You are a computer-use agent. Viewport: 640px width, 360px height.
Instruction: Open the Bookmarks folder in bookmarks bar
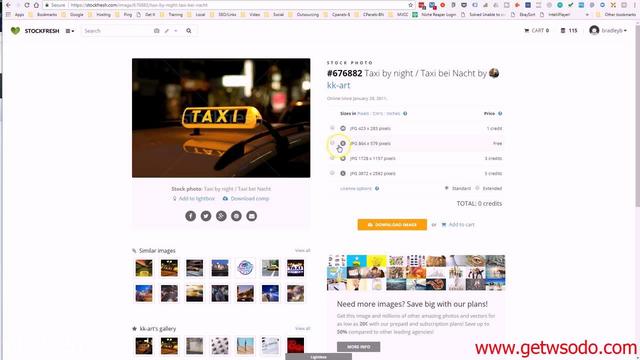pyautogui.click(x=43, y=14)
